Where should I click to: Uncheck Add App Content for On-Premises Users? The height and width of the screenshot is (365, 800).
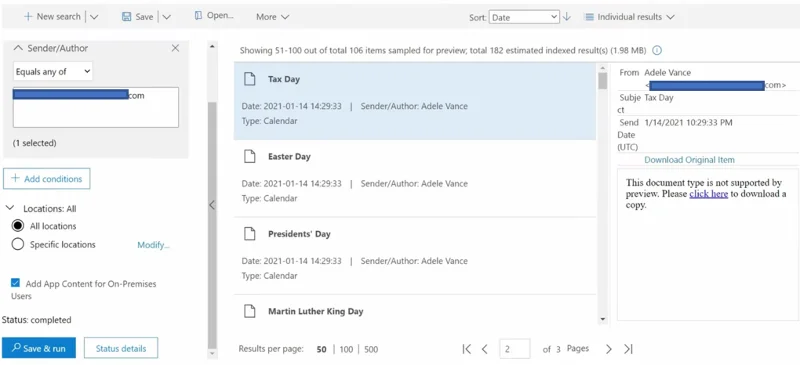15,283
